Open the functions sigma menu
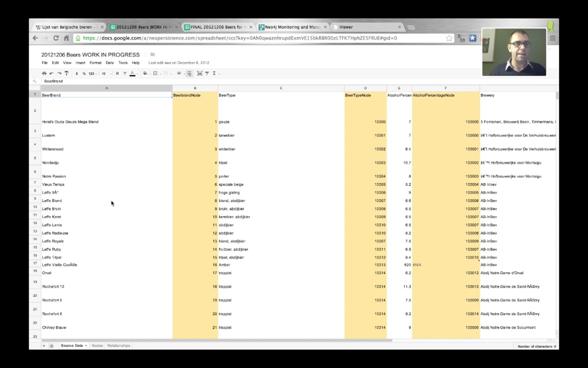The height and width of the screenshot is (368, 588). coord(215,73)
